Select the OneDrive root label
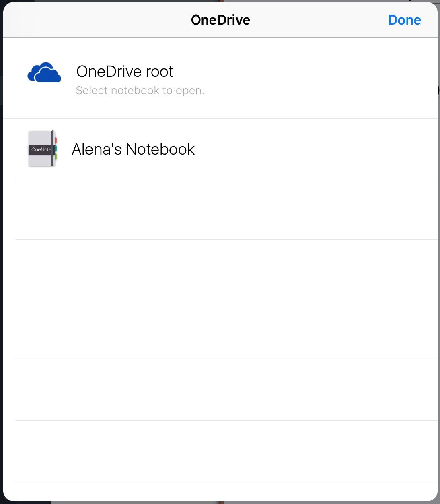This screenshot has width=440, height=504. pyautogui.click(x=124, y=71)
